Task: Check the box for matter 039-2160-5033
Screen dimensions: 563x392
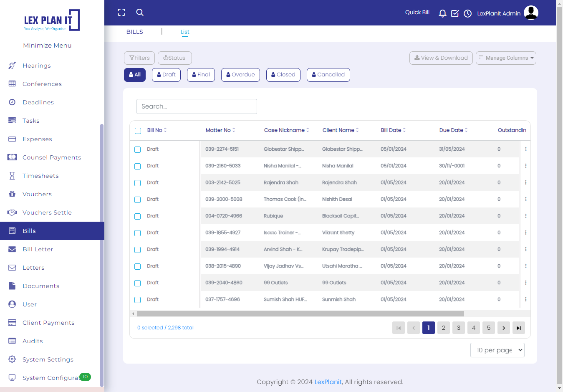Action: [138, 166]
